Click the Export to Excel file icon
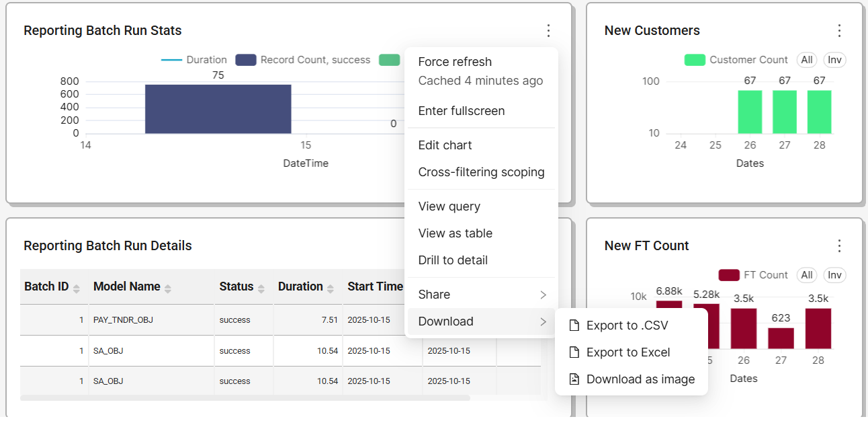Screen dimensions: 868x421 pyautogui.click(x=574, y=352)
